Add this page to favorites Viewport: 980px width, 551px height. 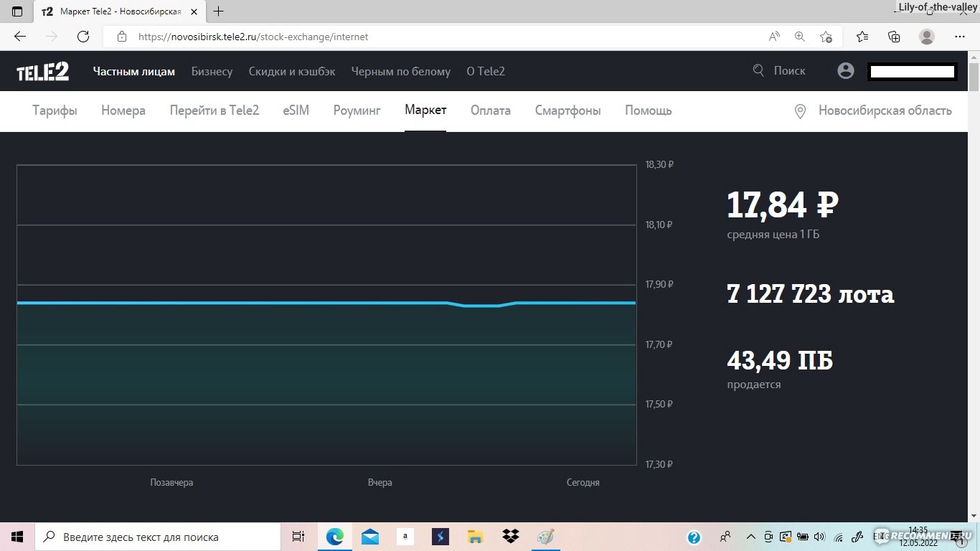point(826,37)
